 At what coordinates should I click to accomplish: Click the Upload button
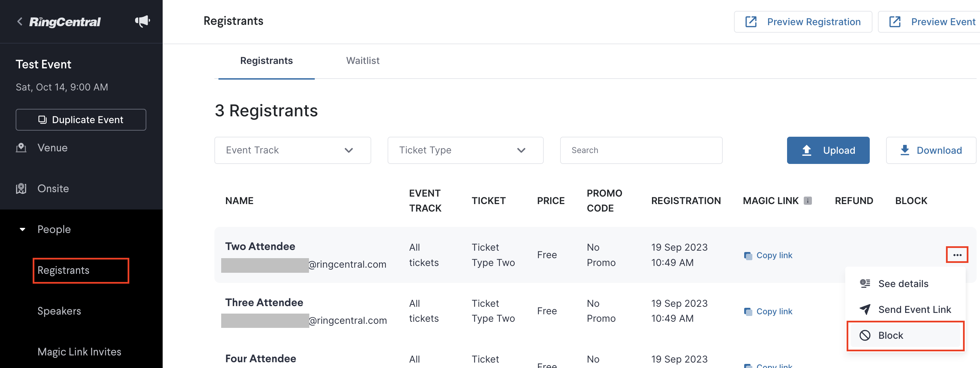tap(828, 150)
